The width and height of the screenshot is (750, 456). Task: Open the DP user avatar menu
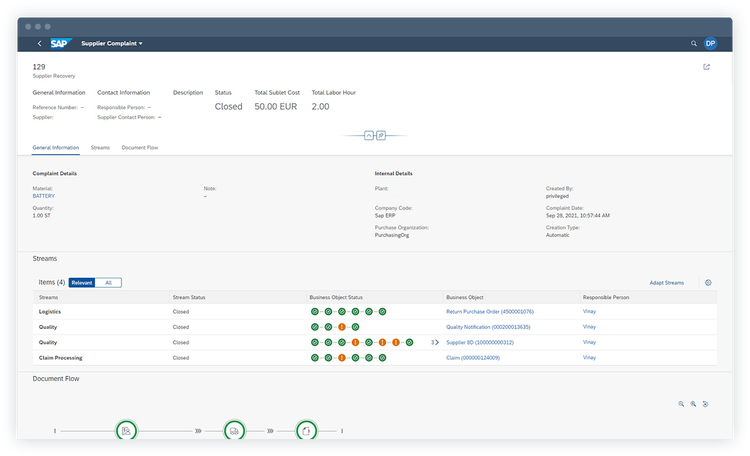click(x=710, y=44)
